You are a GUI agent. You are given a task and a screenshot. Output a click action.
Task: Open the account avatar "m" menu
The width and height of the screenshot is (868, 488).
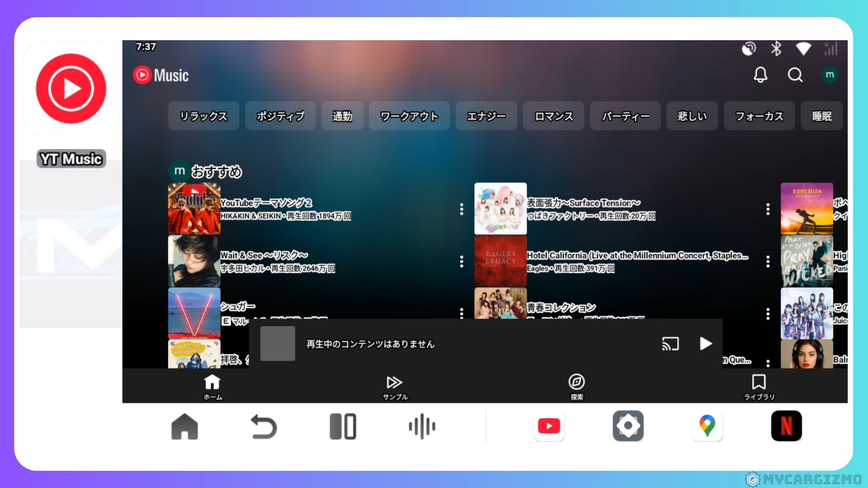[x=830, y=75]
